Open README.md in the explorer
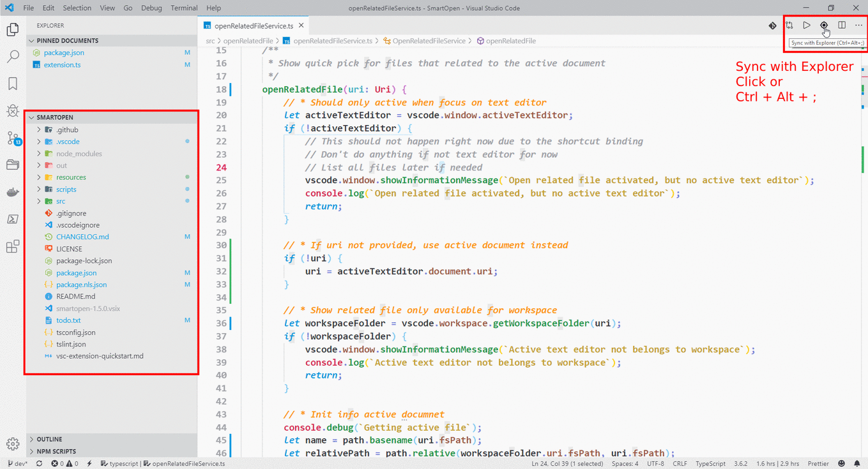Image resolution: width=868 pixels, height=469 pixels. (x=112, y=296)
